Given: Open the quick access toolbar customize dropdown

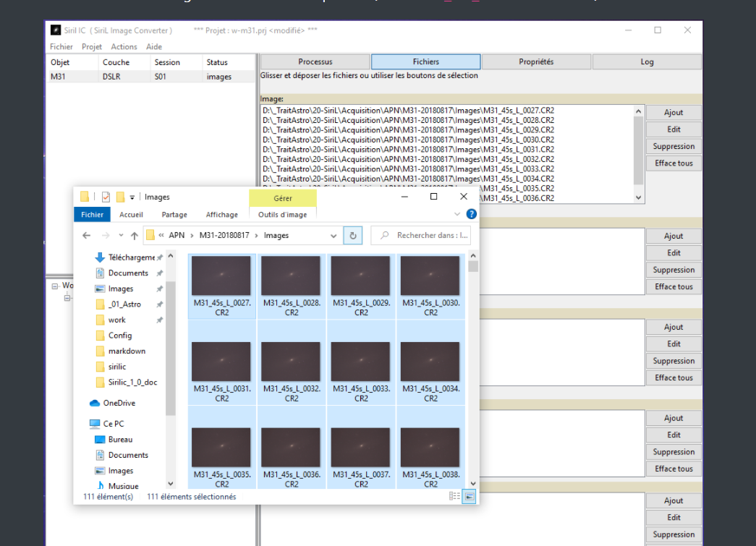Looking at the screenshot, I should [132, 197].
